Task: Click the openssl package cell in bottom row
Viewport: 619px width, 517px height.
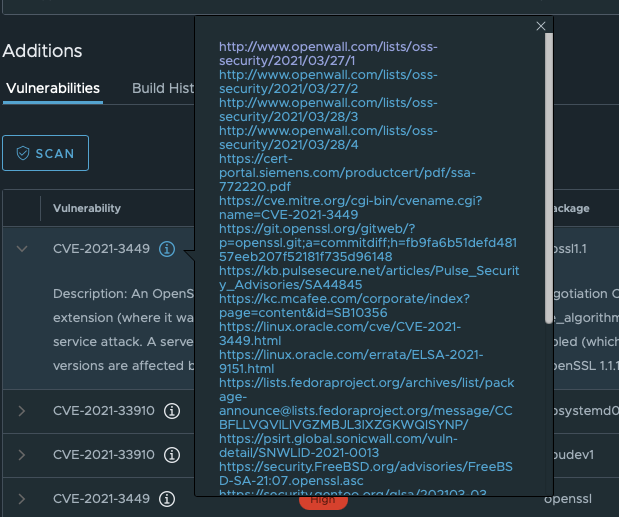Action: click(x=568, y=499)
